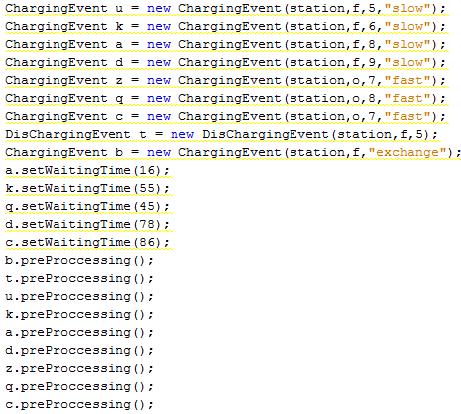Click the "exchange" string literal
This screenshot has height=414, width=461.
(x=407, y=153)
